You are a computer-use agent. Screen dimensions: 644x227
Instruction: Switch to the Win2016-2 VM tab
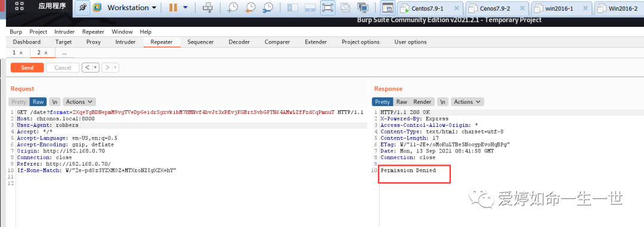[620, 8]
